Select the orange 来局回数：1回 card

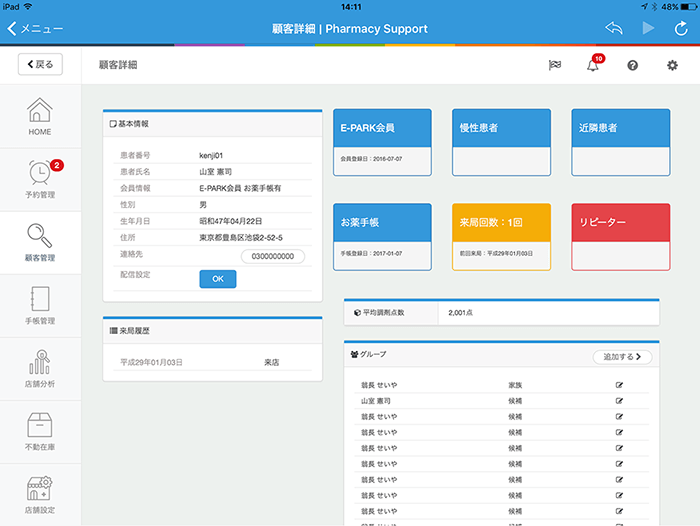[501, 237]
